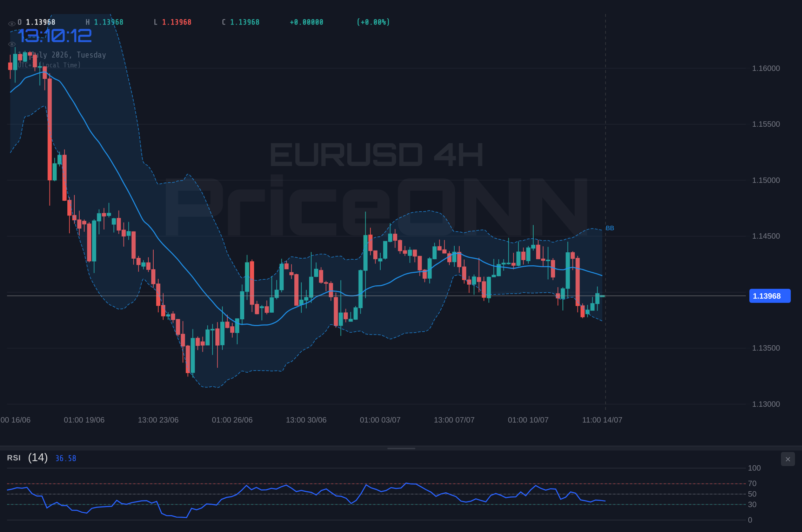Click the 13:00 30/06 time axis label

[306, 420]
